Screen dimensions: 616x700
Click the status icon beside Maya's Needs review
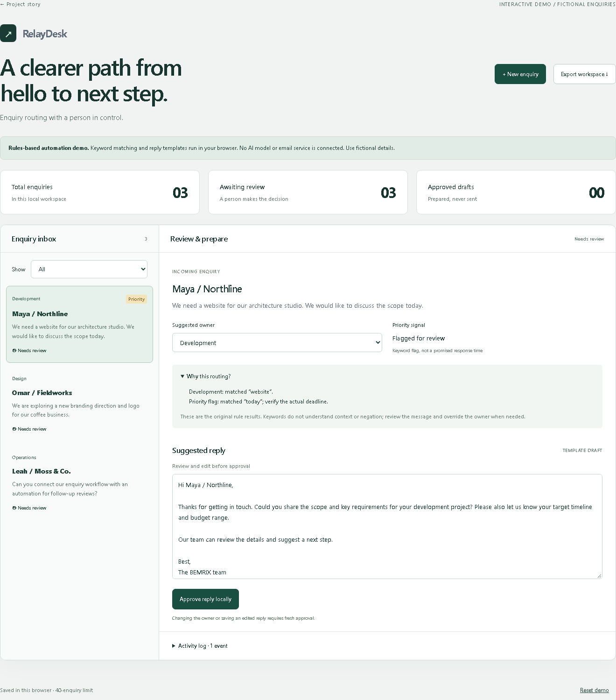click(x=14, y=350)
